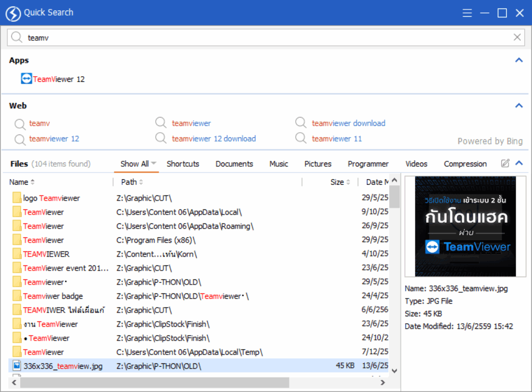Open the hamburger menu in title bar
Screen dimensions: 532x392
(468, 13)
